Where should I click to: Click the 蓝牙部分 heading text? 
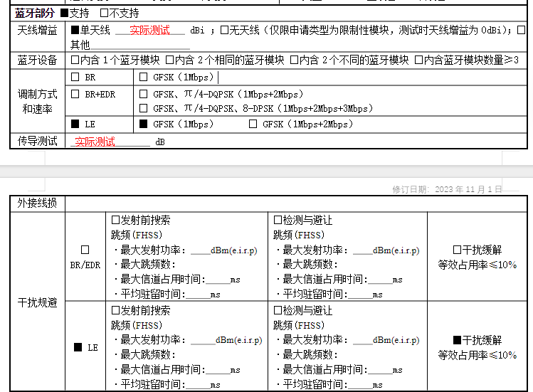click(35, 14)
